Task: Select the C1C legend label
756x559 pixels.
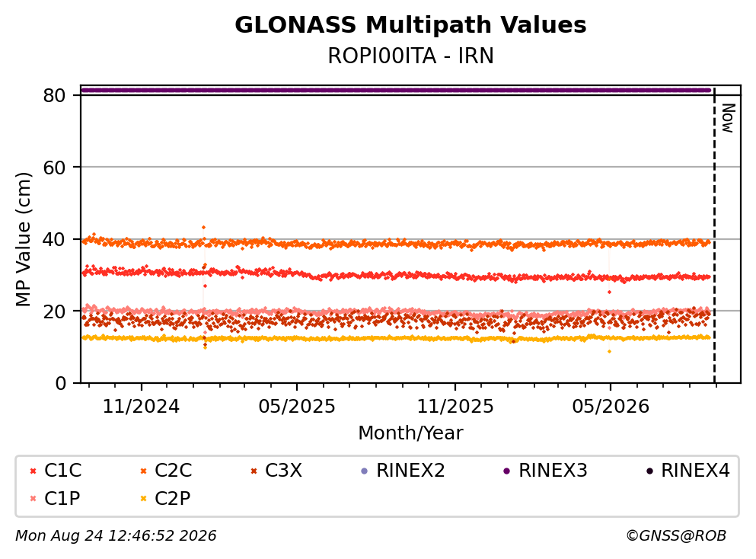Action: click(x=62, y=471)
